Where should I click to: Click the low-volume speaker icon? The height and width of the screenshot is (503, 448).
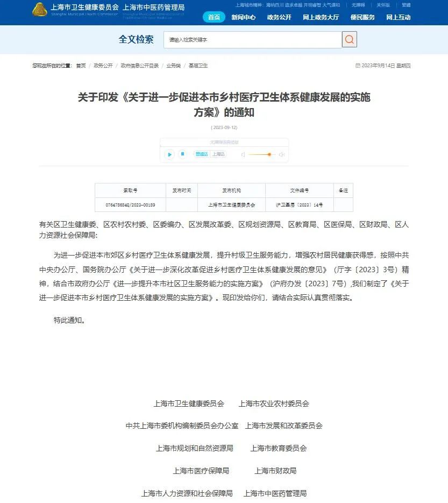[x=243, y=154]
